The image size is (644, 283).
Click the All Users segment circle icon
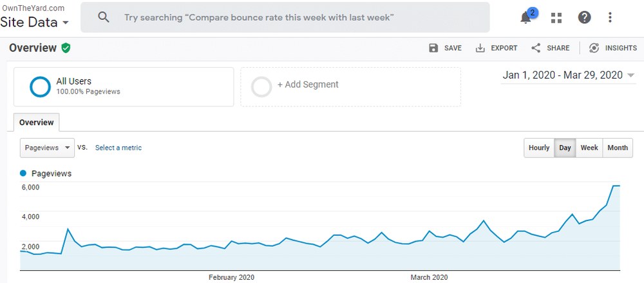tap(40, 87)
